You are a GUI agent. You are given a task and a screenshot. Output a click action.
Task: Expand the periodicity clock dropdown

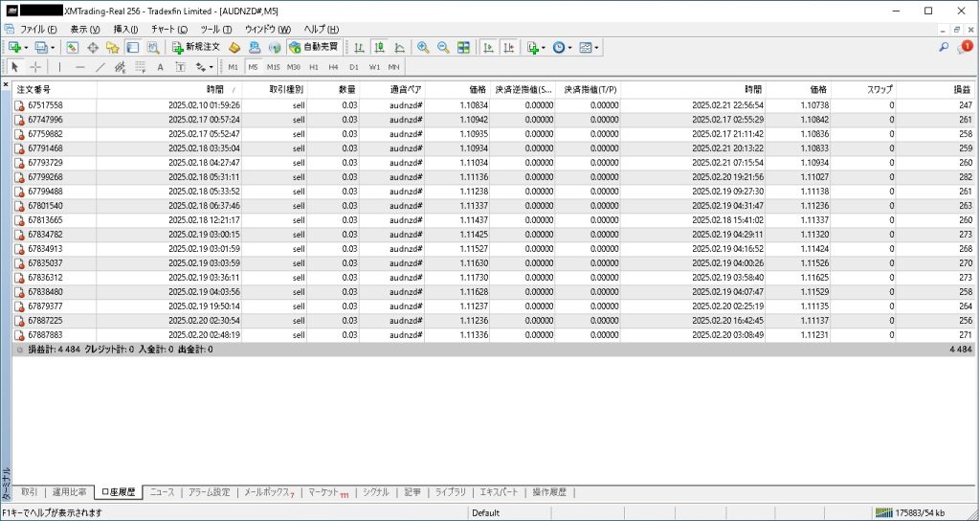570,47
